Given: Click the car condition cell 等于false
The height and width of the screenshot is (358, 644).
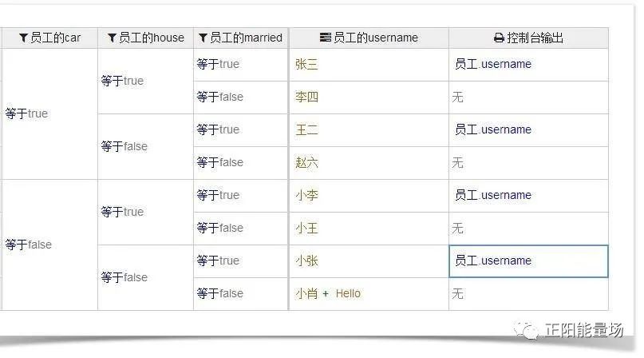Looking at the screenshot, I should click(x=28, y=245).
